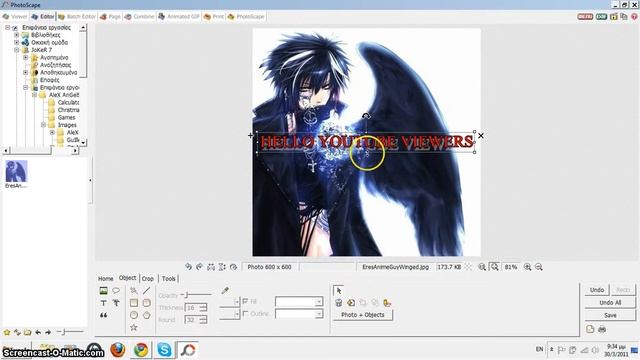Open Firefox from the taskbar
The width and height of the screenshot is (640, 360).
click(x=118, y=350)
